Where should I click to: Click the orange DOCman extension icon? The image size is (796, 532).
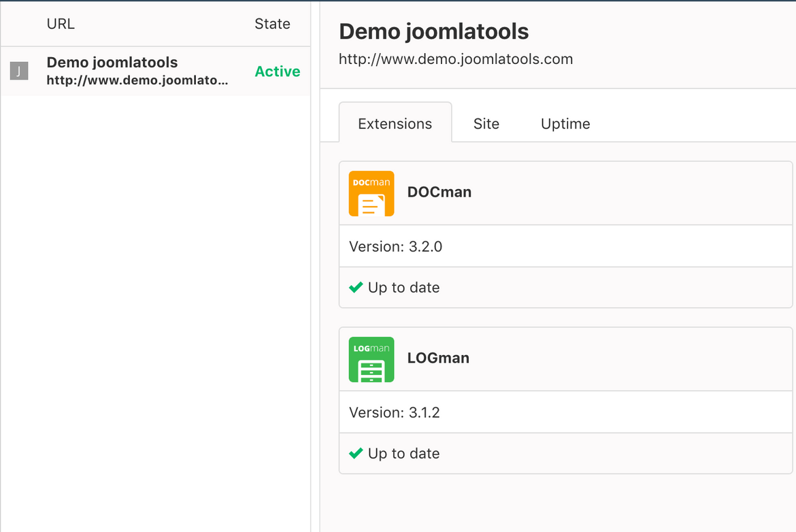371,193
